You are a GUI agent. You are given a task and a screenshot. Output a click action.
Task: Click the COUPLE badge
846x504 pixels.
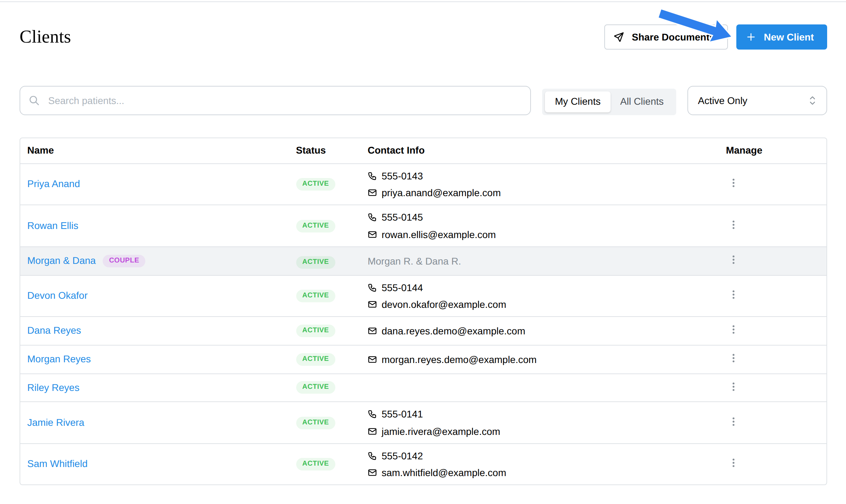pos(124,260)
